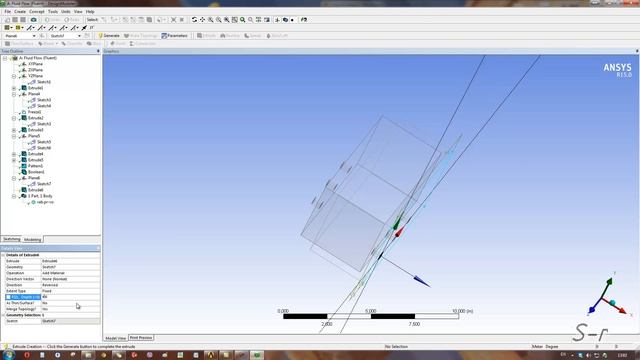Click the Direction Reversed value field
Screen dimensions: 640x360
pos(71,285)
